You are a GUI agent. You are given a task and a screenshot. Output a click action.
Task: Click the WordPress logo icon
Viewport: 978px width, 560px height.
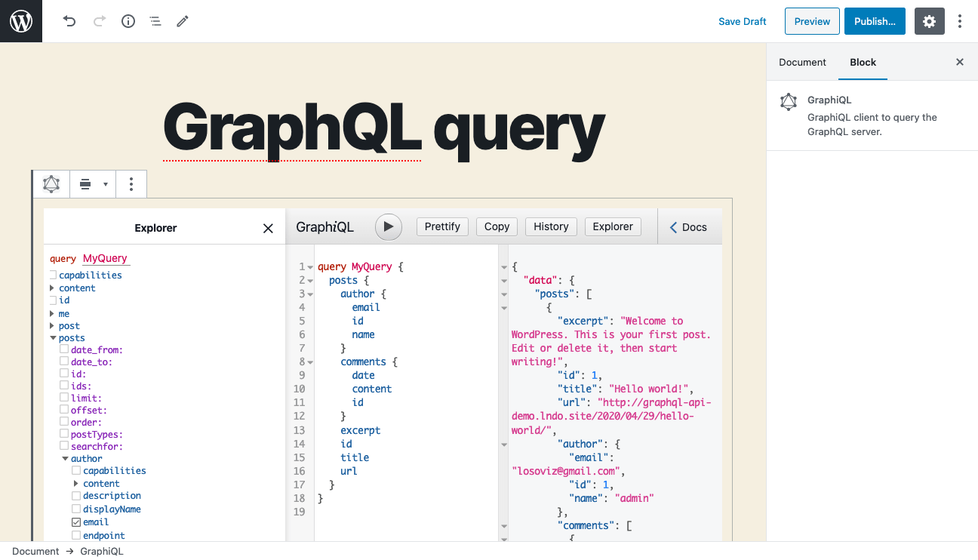(21, 21)
